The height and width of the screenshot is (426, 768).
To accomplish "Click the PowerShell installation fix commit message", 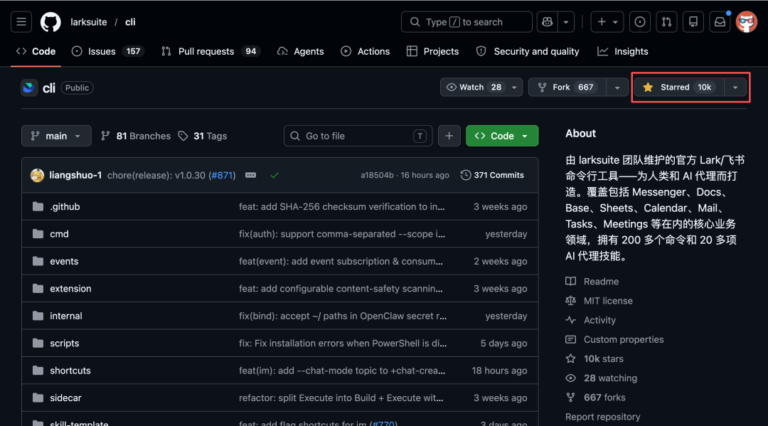I will [x=342, y=343].
